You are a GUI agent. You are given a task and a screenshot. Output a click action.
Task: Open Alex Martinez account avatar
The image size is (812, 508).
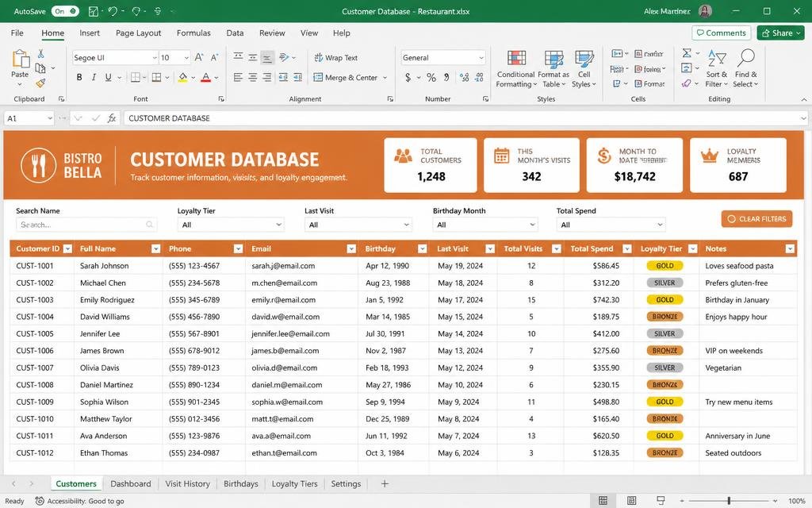coord(705,11)
